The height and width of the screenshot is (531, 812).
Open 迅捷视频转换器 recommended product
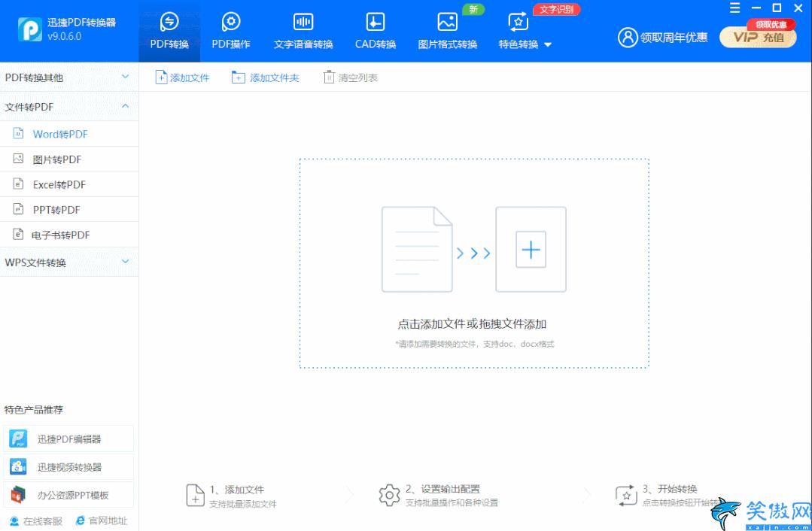[68, 467]
